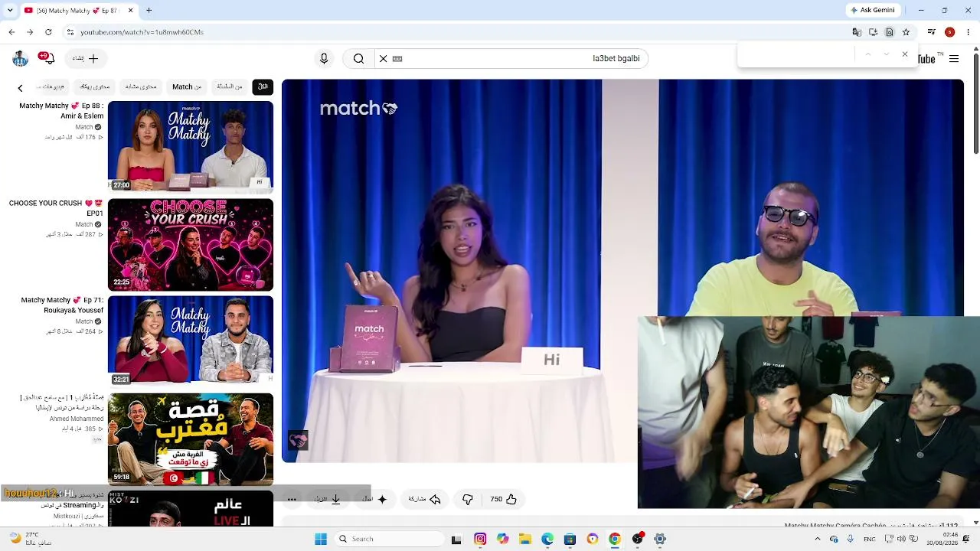This screenshot has width=980, height=551.
Task: Open Chrome three-dot menu
Action: [x=968, y=32]
